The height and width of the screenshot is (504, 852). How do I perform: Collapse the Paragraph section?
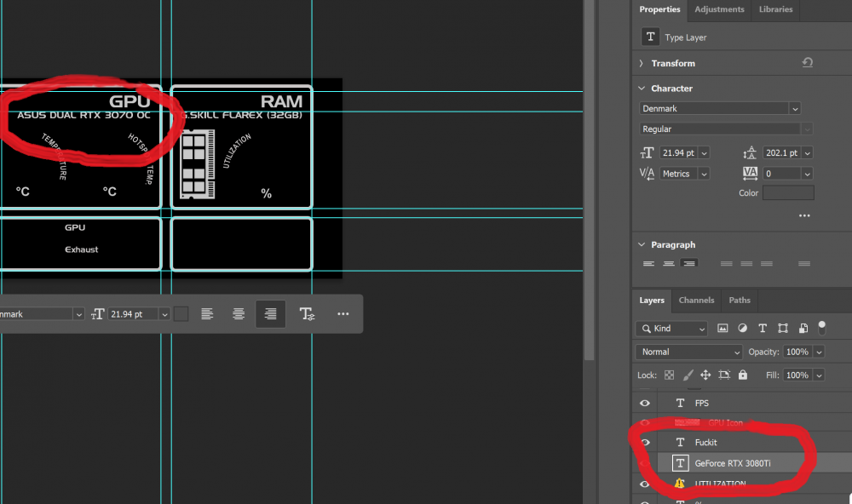(642, 244)
